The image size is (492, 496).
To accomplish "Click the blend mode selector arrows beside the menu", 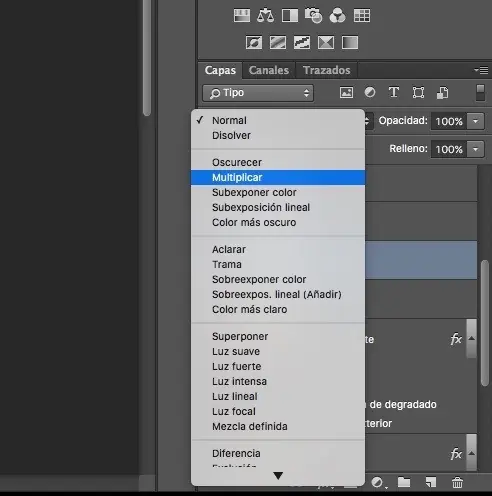I will pyautogui.click(x=367, y=121).
